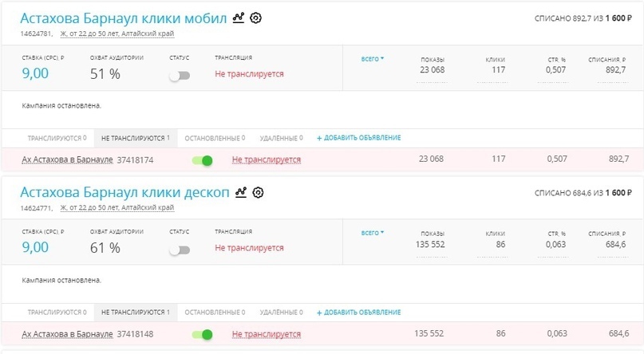Image resolution: width=644 pixels, height=354 pixels.
Task: Turn off ad 37418174 switch
Action: point(203,160)
